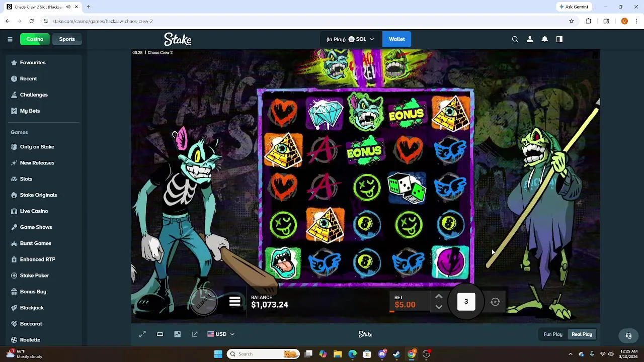Click the browser address bar URL
The image size is (644, 362).
click(x=103, y=21)
